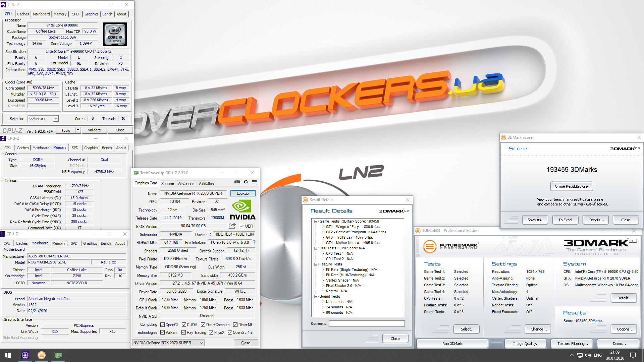
Task: Click the Image Quality... button
Action: (x=526, y=344)
